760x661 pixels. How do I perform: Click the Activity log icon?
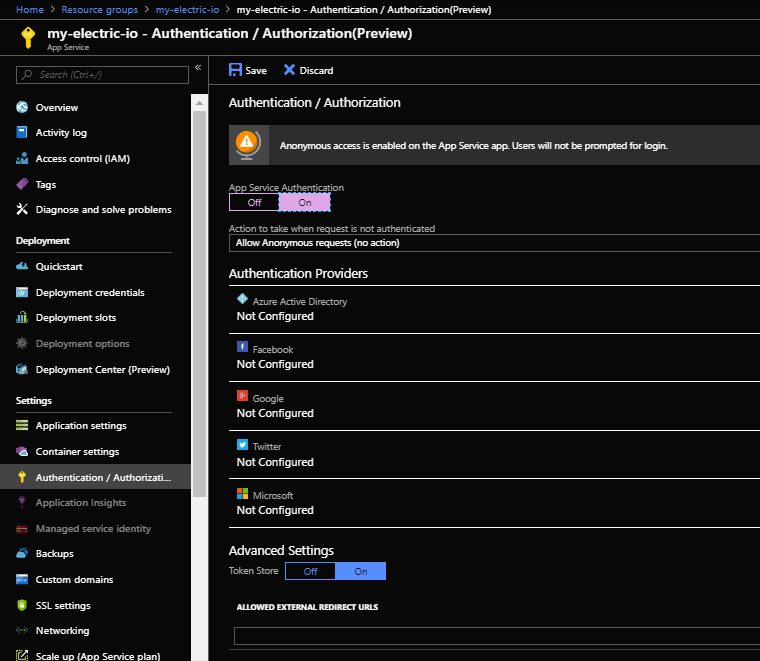pyautogui.click(x=22, y=132)
